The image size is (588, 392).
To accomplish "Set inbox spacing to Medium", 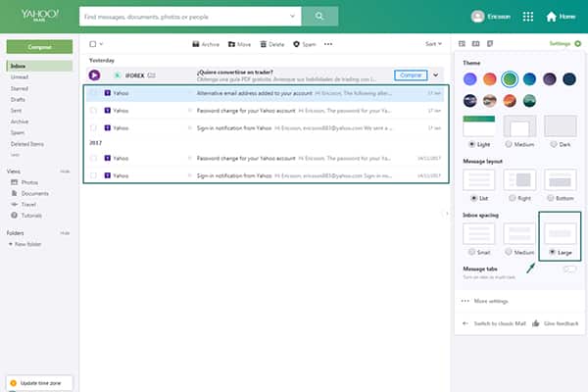I will [509, 252].
